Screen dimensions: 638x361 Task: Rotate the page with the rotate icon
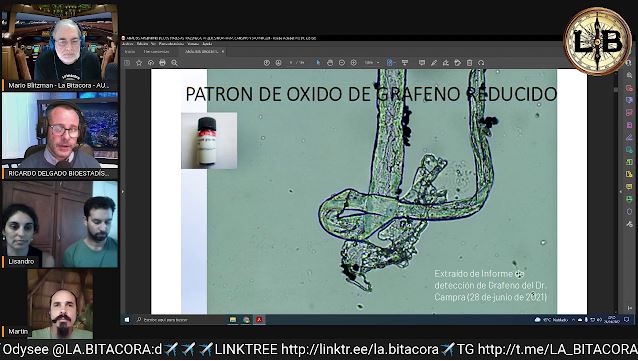click(481, 63)
